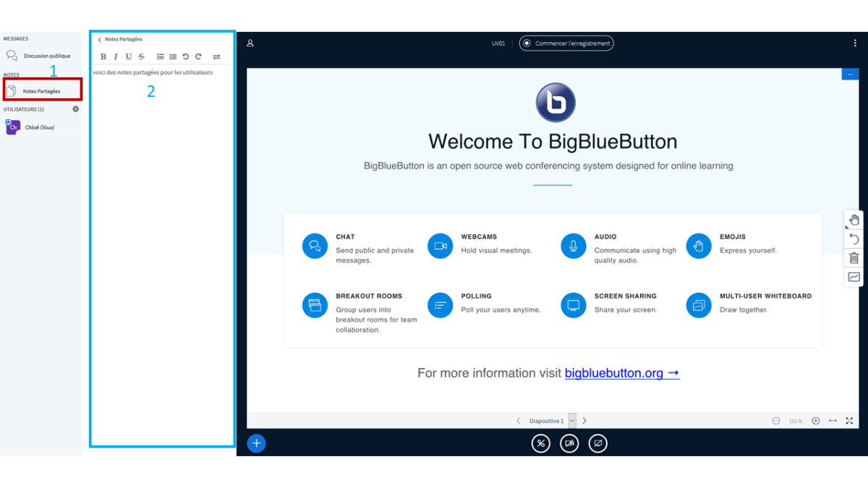Insert a numbered list in the notes
The height and width of the screenshot is (488, 868).
[x=161, y=56]
